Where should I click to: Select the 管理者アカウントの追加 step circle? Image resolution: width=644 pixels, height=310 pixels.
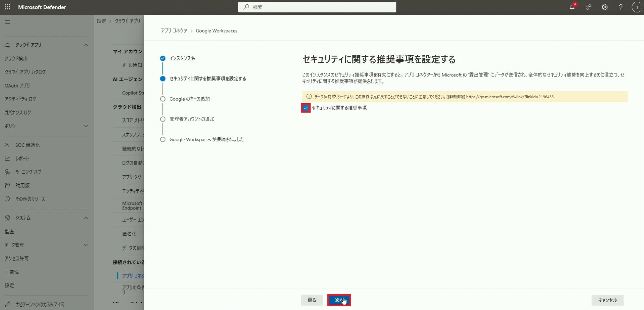click(163, 119)
